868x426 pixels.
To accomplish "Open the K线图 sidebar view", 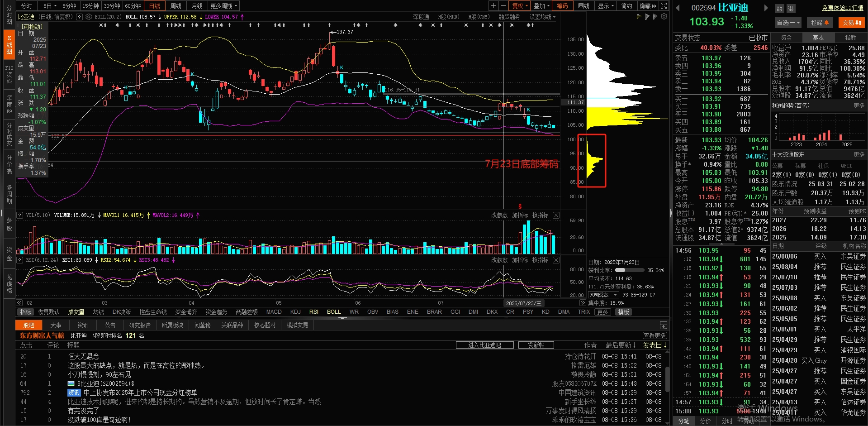I will (9, 45).
